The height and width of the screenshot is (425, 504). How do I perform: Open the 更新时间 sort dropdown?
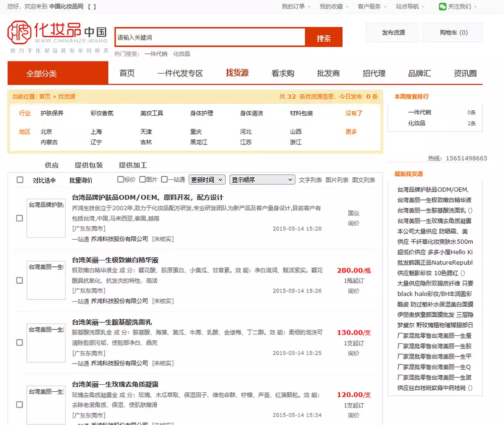[207, 180]
